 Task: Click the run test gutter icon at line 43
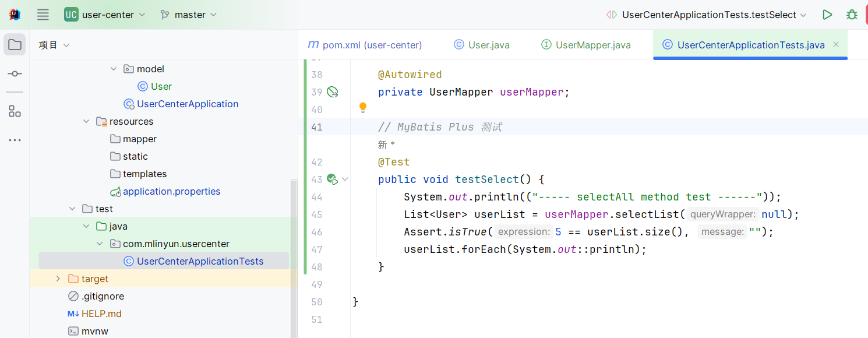[333, 179]
